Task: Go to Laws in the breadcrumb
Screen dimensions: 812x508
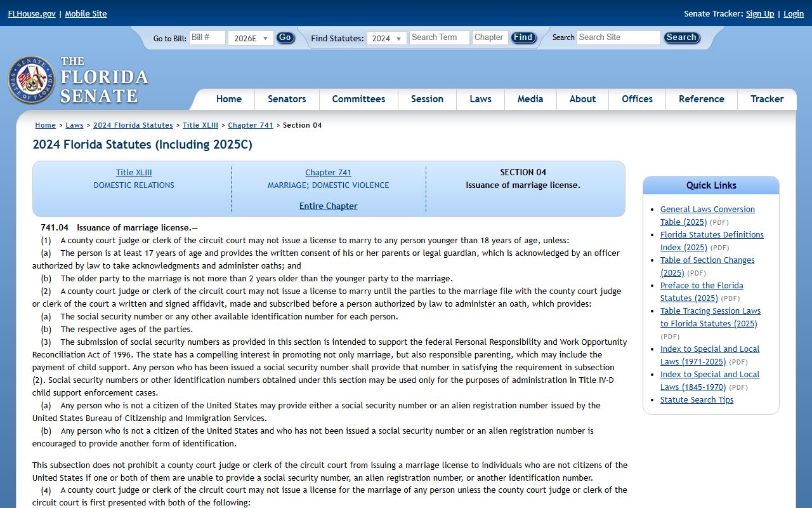Action: point(74,125)
